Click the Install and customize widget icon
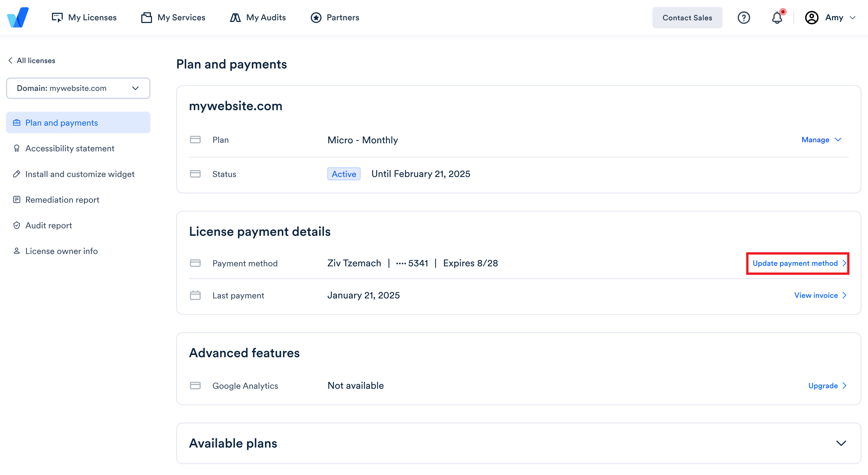The image size is (868, 475). (x=16, y=174)
